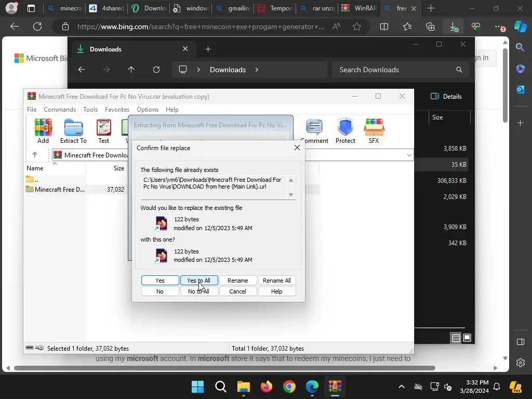
Task: Open the Edge Downloads toolbar icon
Action: point(453,26)
